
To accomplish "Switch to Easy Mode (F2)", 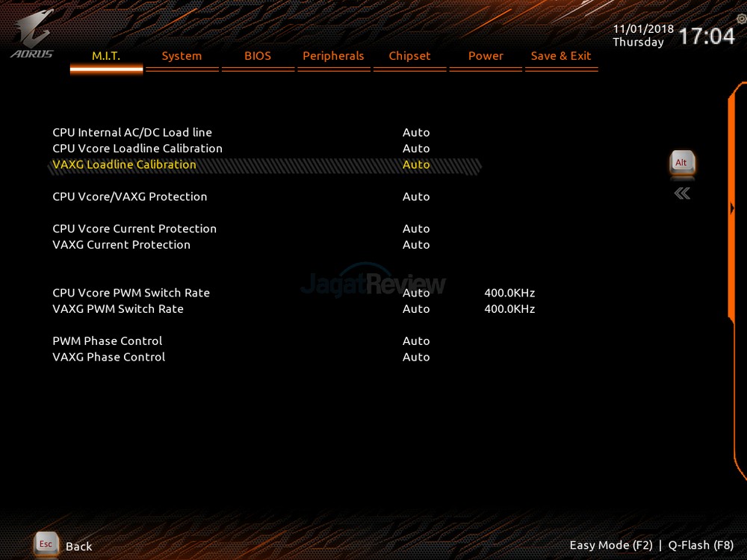I will 611,546.
